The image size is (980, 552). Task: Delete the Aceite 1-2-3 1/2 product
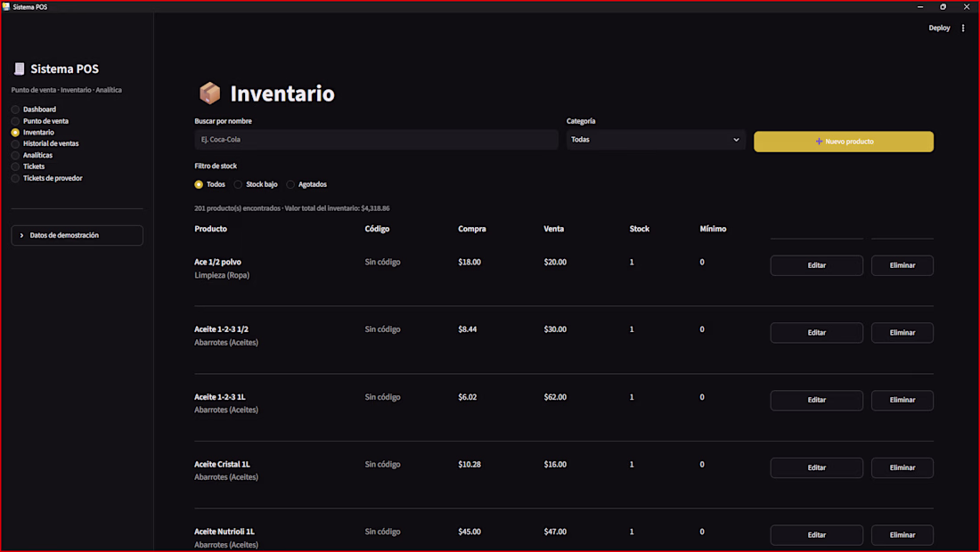pyautogui.click(x=902, y=333)
